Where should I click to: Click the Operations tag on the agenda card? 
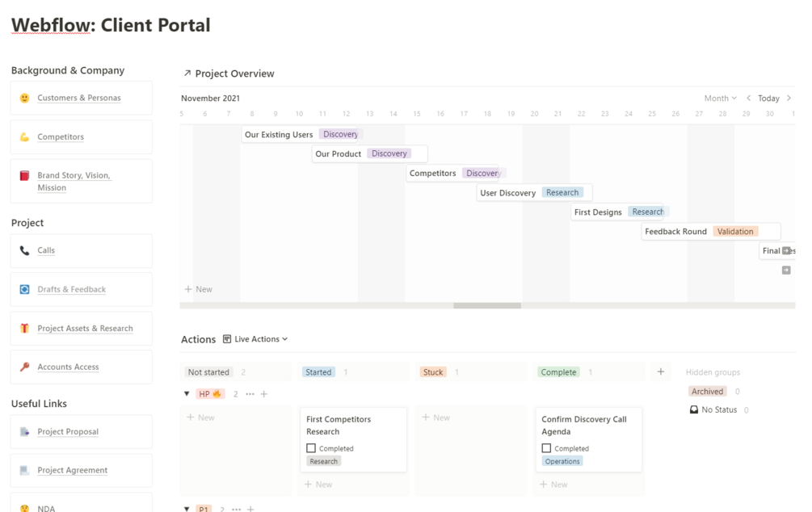pos(562,461)
